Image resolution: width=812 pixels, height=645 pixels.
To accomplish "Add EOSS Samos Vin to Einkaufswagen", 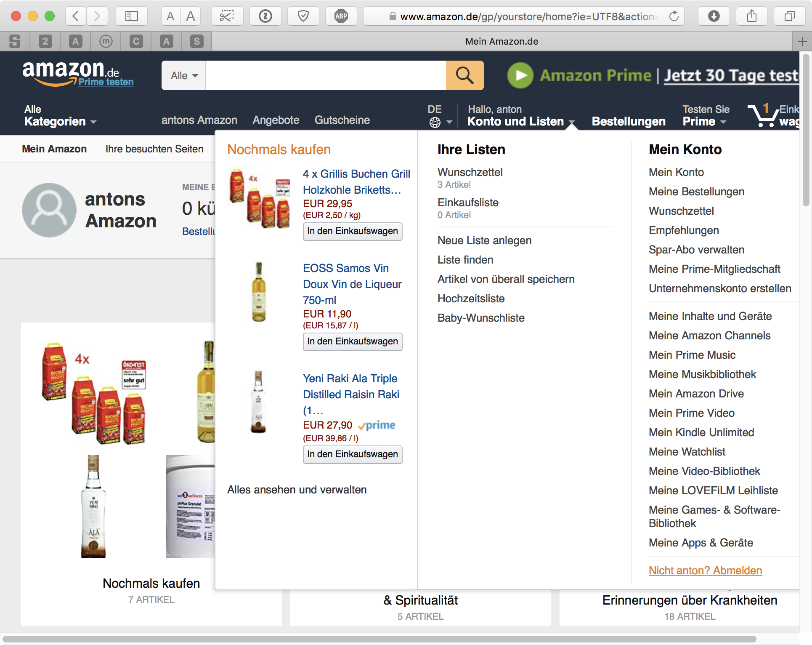I will (353, 341).
